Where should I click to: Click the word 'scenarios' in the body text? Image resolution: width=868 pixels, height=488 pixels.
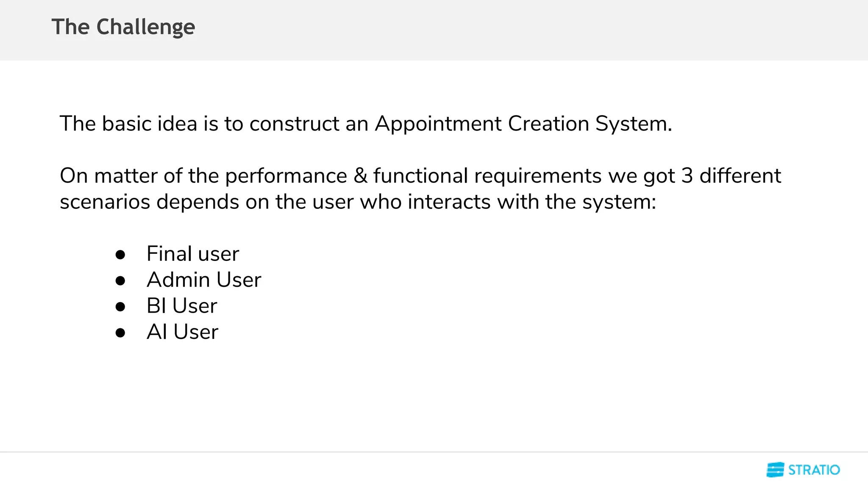(105, 202)
